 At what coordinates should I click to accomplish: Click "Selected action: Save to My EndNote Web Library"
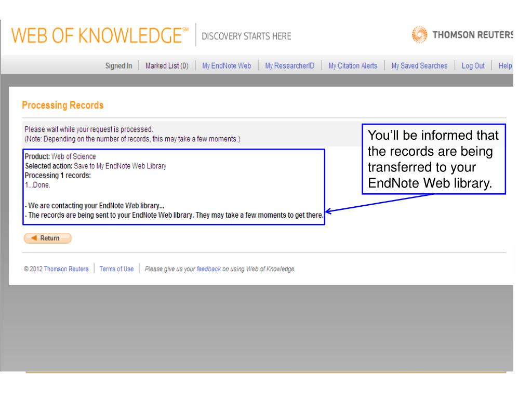pyautogui.click(x=96, y=166)
